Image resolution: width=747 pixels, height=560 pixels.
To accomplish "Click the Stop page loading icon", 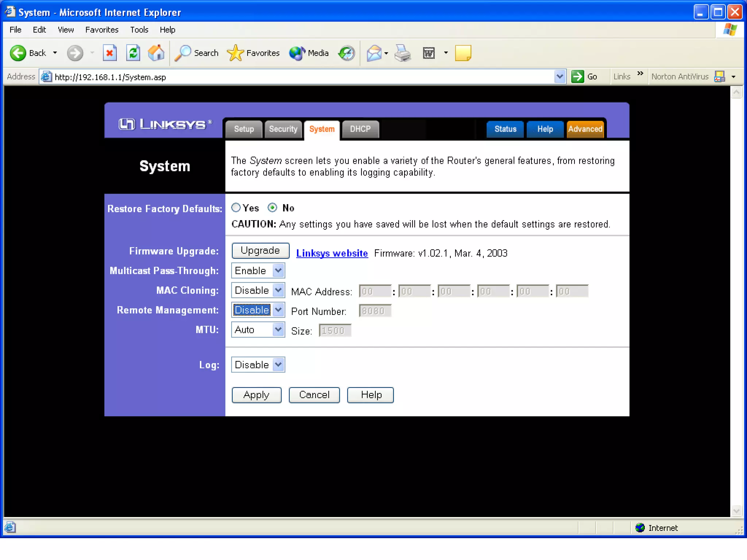I will pos(109,53).
